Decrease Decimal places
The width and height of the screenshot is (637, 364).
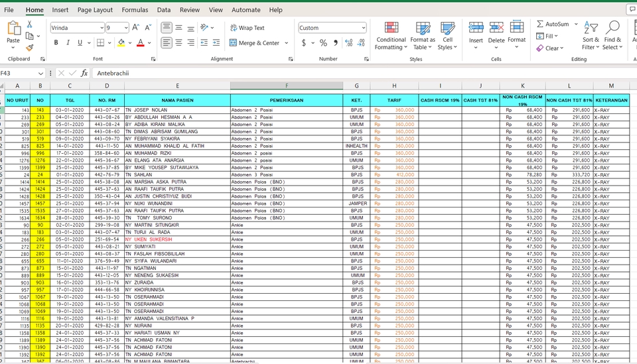[x=361, y=42]
